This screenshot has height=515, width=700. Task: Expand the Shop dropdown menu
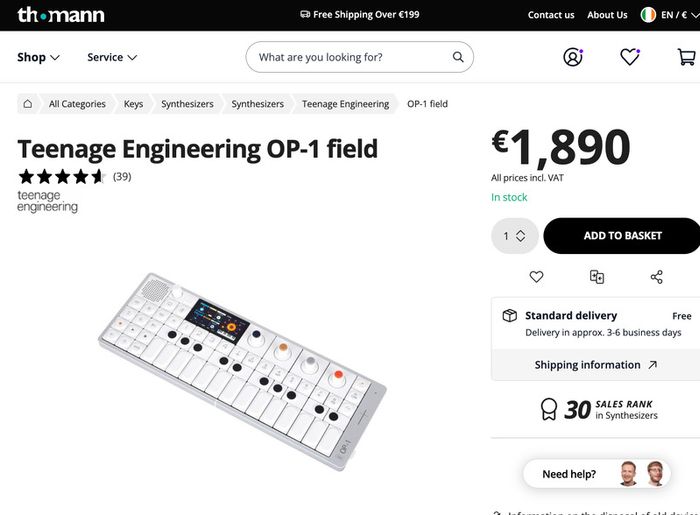click(x=38, y=57)
